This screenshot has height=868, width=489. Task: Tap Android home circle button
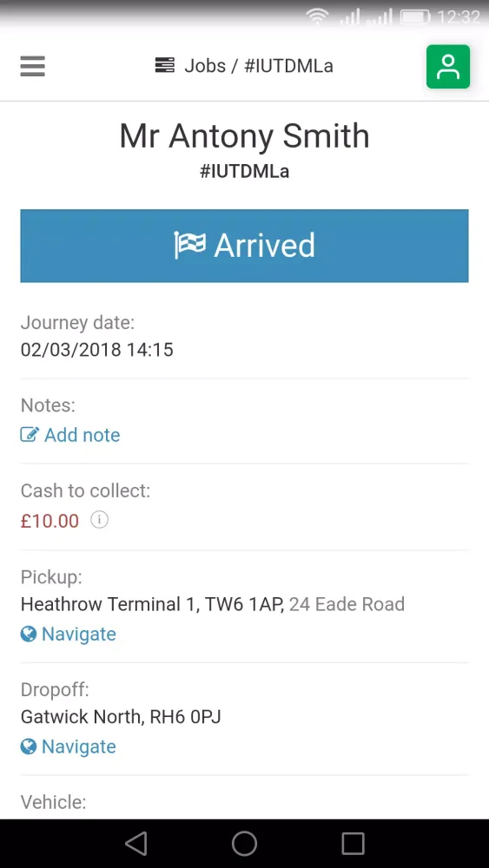244,844
